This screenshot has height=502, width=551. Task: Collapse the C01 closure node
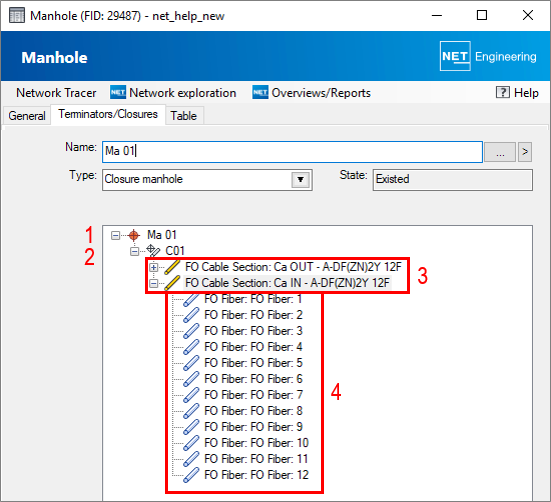tap(134, 251)
